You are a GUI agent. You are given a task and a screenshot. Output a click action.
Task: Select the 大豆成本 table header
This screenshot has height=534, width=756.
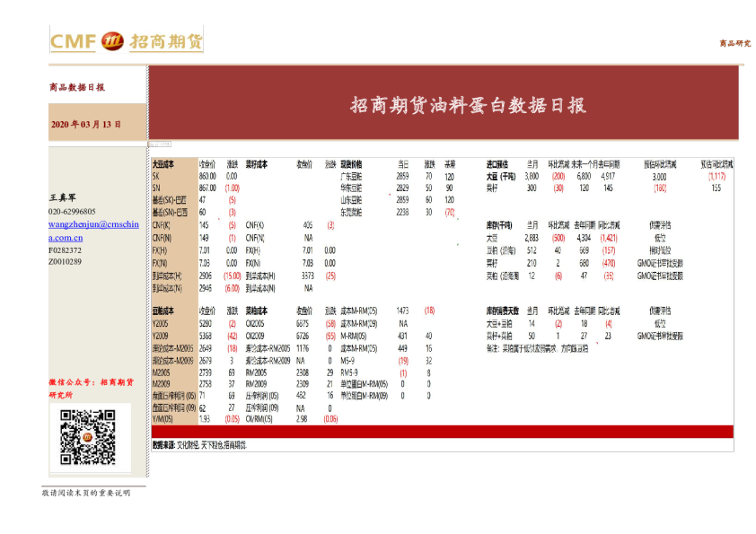(164, 164)
